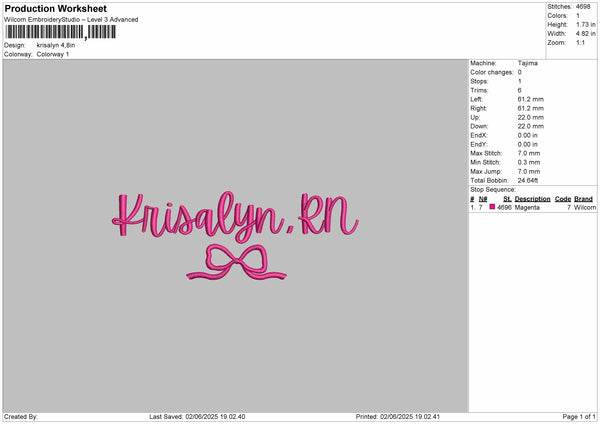Screen dimensions: 600x424
Task: Click the 'Krisalyn, RN' embroidered lettering preview
Action: (x=235, y=215)
